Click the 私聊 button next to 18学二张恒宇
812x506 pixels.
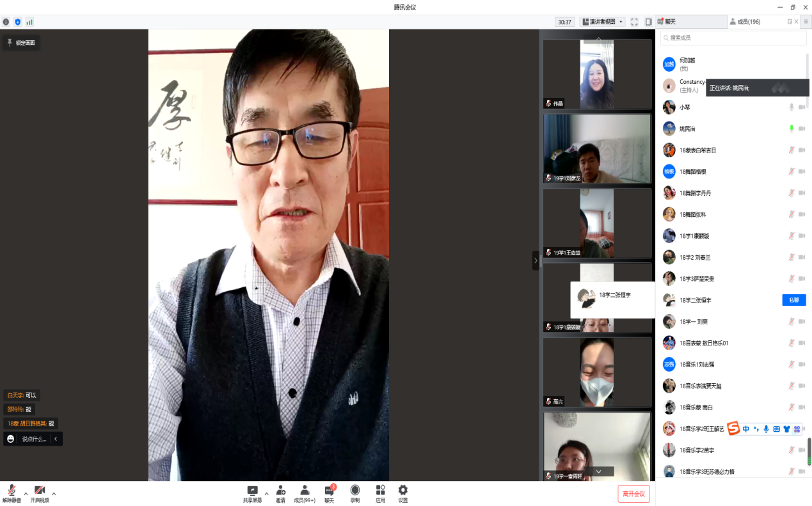[x=793, y=299]
